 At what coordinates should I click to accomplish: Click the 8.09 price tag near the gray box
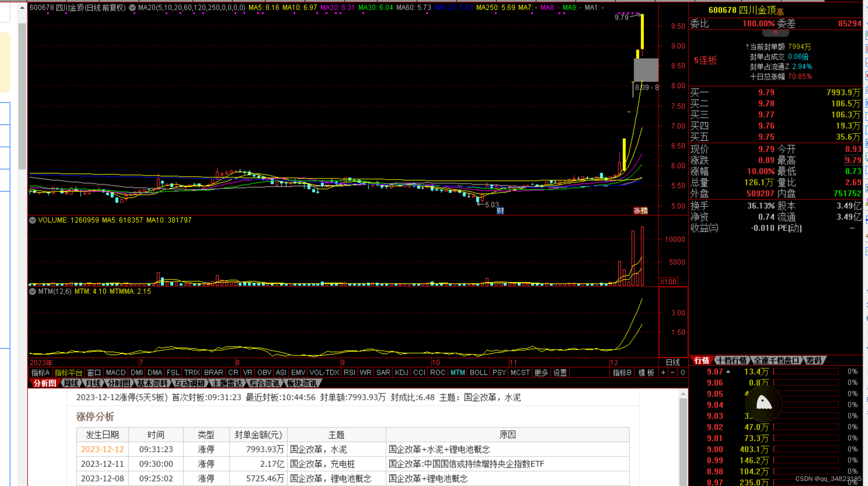[646, 87]
